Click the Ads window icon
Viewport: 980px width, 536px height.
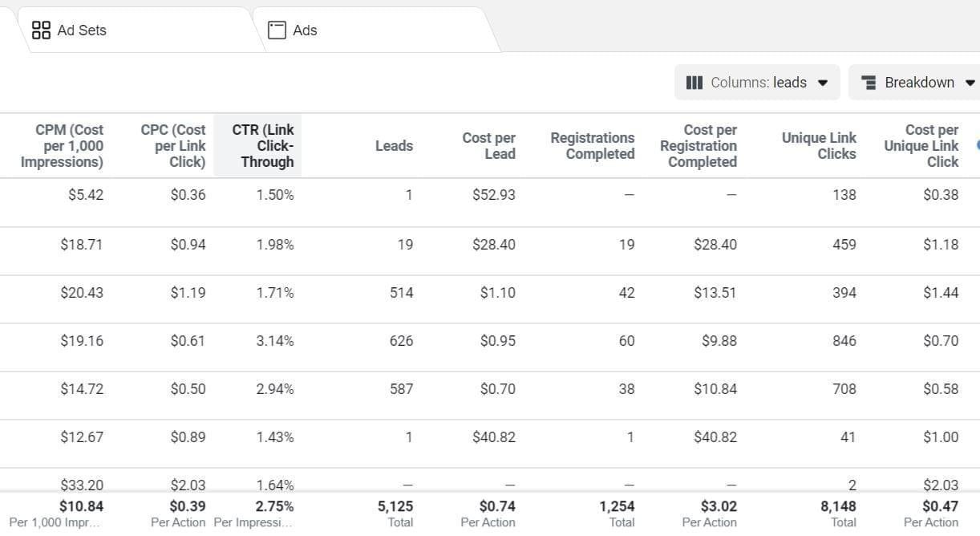pyautogui.click(x=277, y=30)
